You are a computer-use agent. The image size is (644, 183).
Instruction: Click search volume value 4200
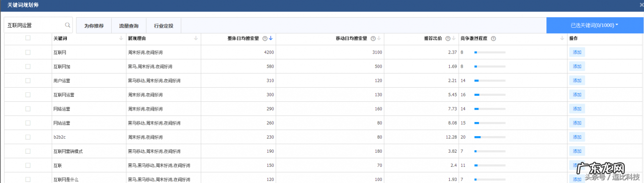point(269,52)
